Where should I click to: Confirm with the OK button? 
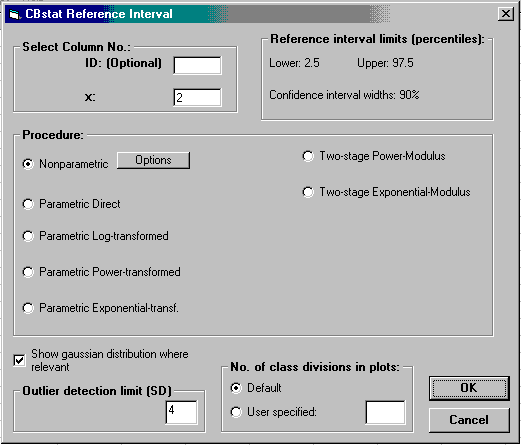click(x=469, y=388)
